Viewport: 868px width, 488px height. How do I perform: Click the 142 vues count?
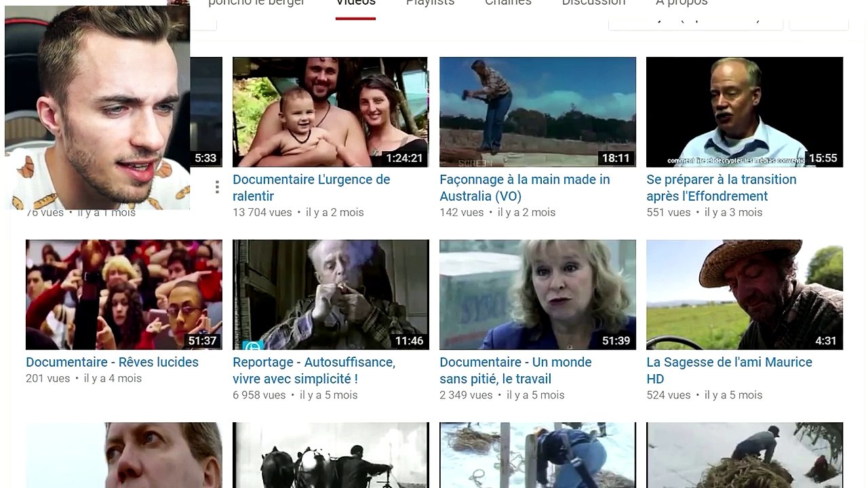(462, 212)
